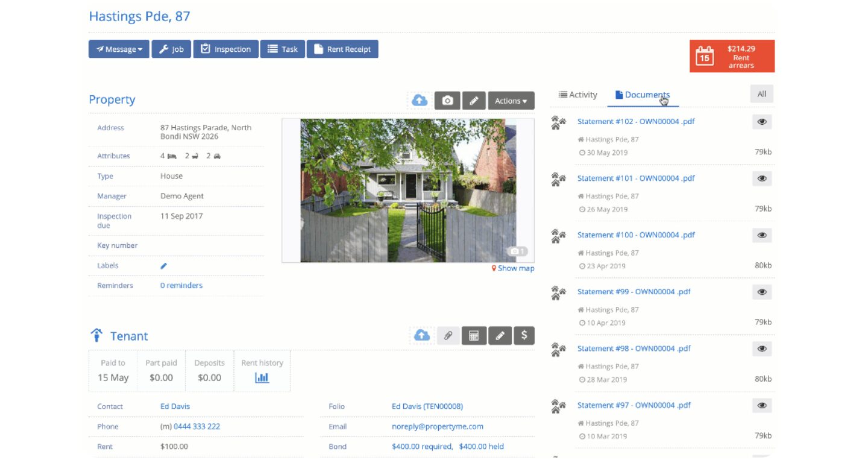868x475 pixels.
Task: Open Statement #101 - OWN00004 .pdf
Action: (x=636, y=178)
